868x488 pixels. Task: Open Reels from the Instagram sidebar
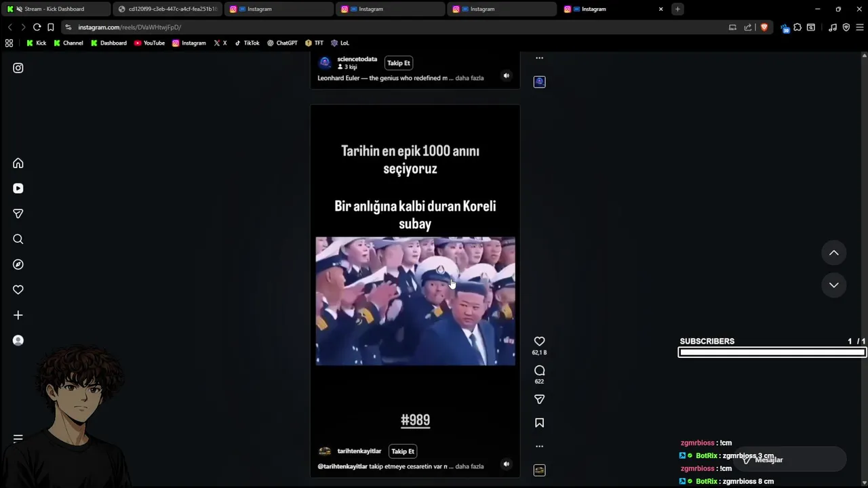pyautogui.click(x=18, y=188)
